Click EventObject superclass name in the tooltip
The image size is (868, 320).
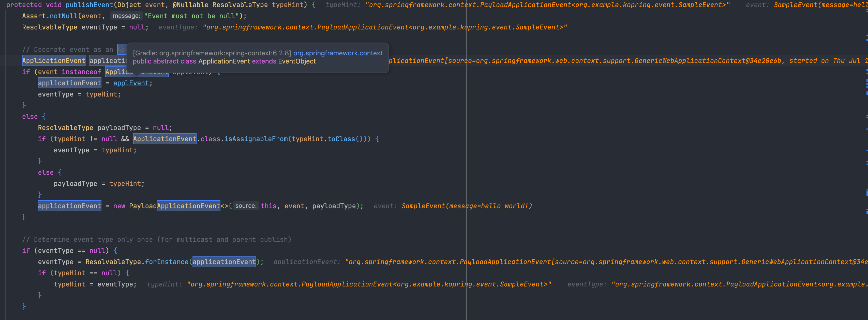point(296,61)
